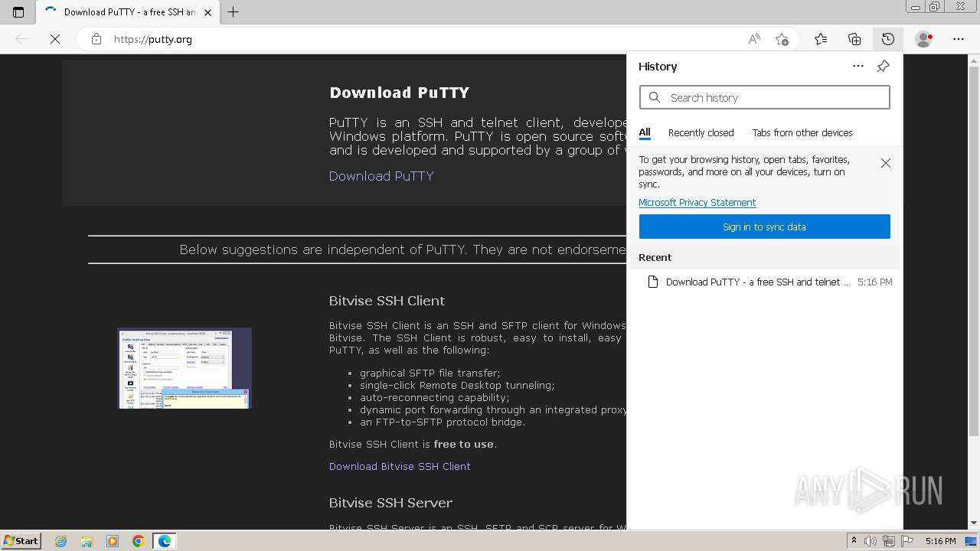
Task: Open Edge Settings and more menu
Action: pyautogui.click(x=959, y=39)
